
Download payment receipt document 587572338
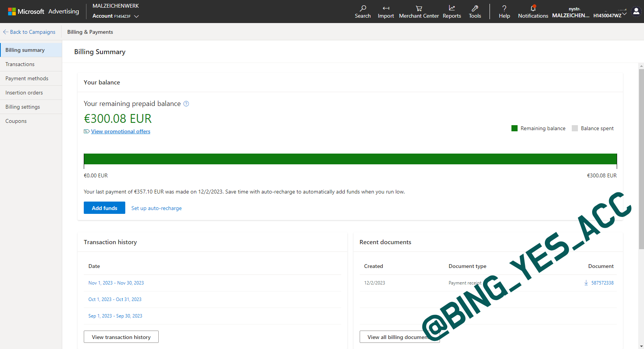point(586,283)
